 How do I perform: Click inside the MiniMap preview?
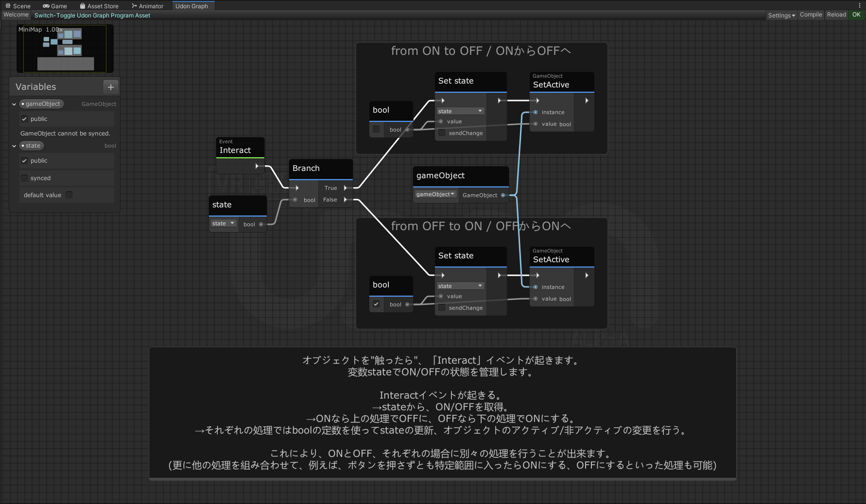65,49
